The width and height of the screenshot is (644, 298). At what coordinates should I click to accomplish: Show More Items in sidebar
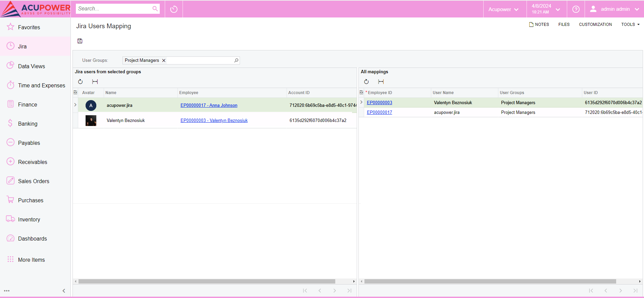pyautogui.click(x=35, y=260)
